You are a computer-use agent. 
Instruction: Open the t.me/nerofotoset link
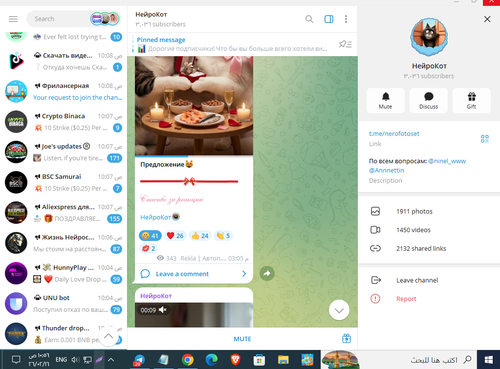pos(394,134)
